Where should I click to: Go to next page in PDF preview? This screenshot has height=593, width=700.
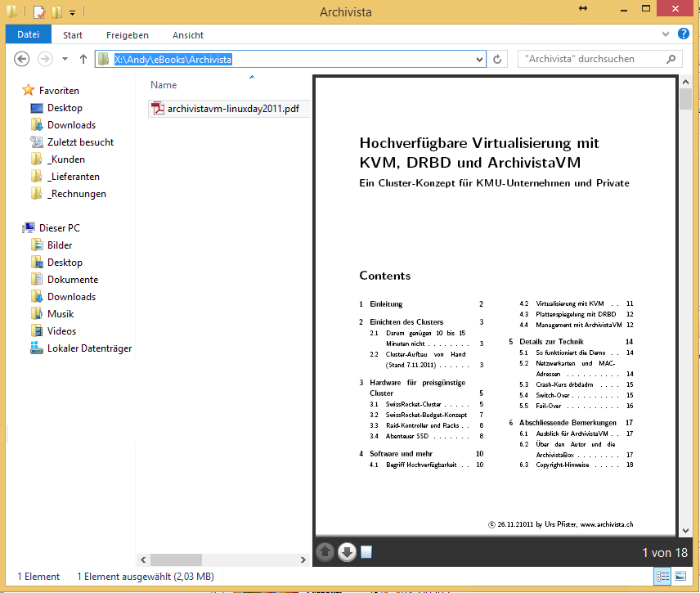(x=346, y=552)
